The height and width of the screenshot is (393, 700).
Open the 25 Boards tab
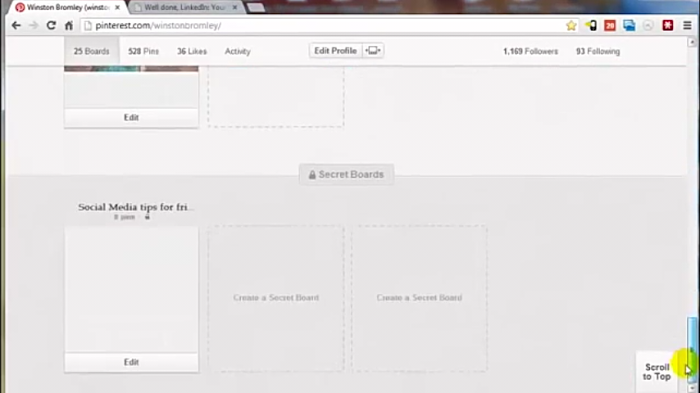pyautogui.click(x=92, y=51)
